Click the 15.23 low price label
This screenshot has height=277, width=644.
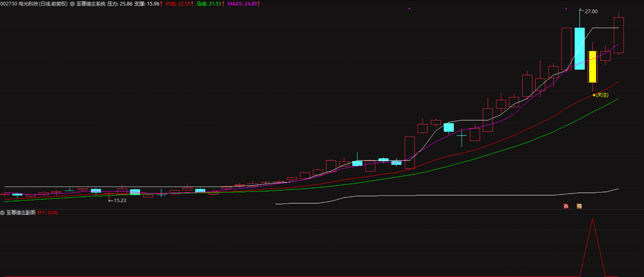click(x=120, y=200)
